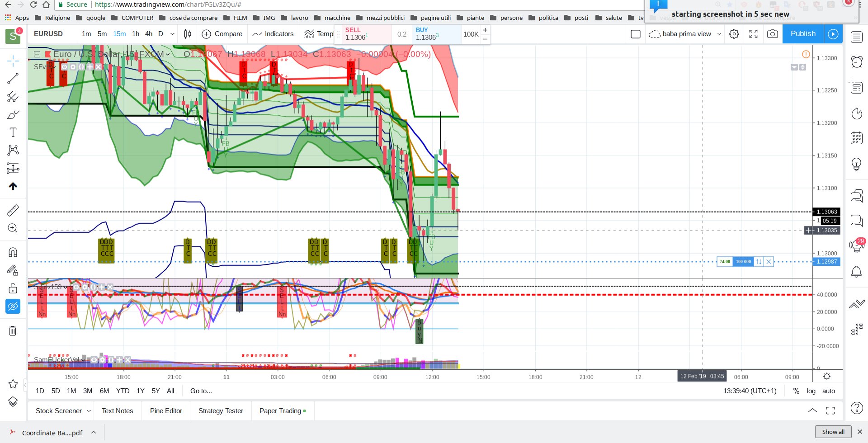Open the Strategy Tester tab
868x443 pixels.
tap(221, 411)
